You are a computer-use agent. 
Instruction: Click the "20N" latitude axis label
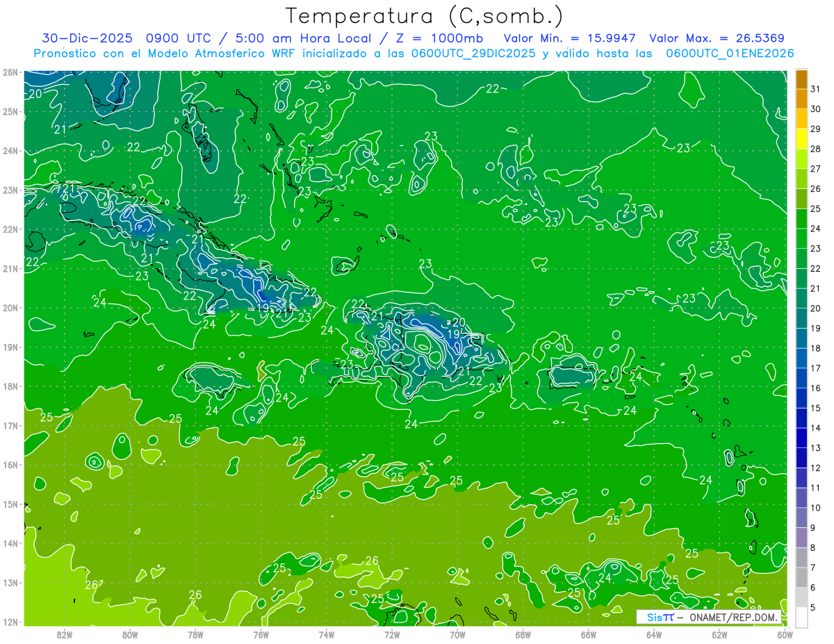coord(10,308)
